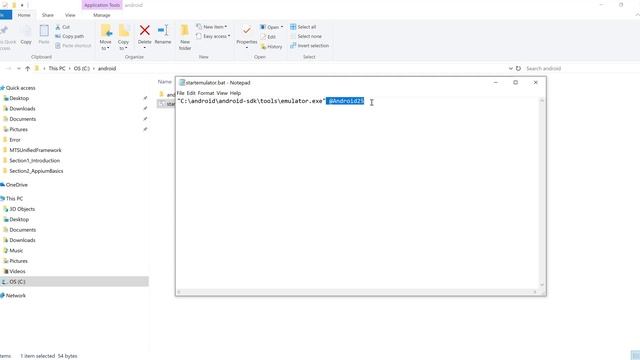Expand the Open button dropdown
This screenshot has width=640, height=360.
[x=282, y=27]
